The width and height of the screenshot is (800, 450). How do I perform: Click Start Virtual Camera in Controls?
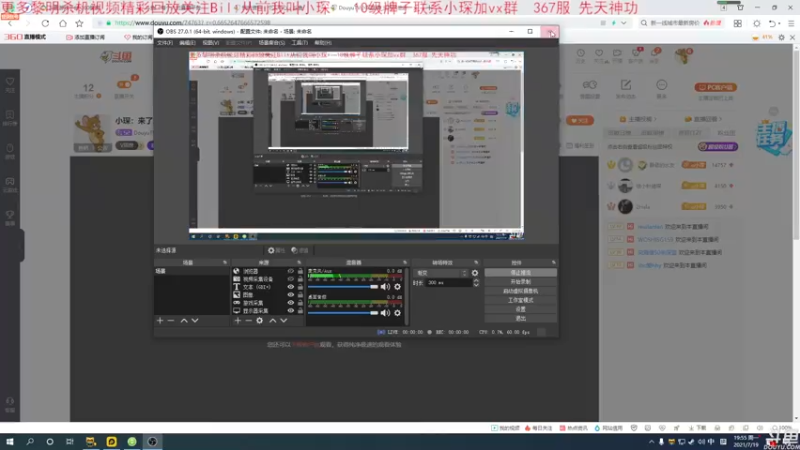[x=520, y=291]
